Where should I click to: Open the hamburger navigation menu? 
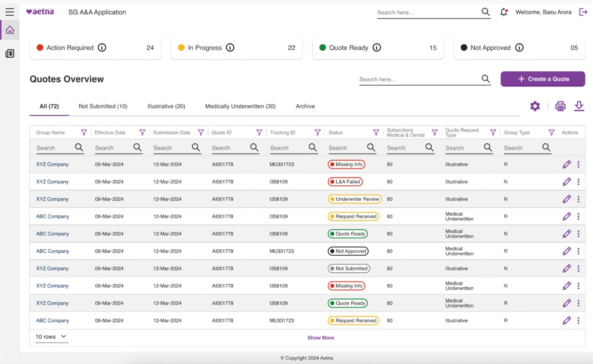point(10,12)
